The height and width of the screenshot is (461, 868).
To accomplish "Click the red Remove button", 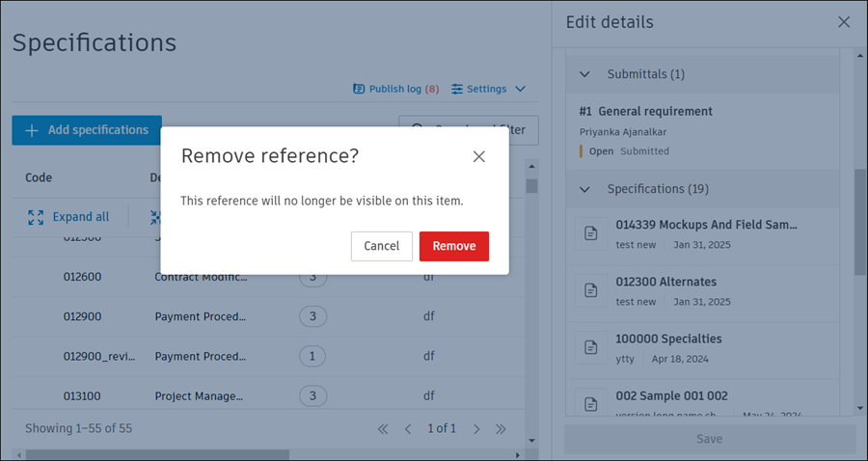I will point(453,246).
